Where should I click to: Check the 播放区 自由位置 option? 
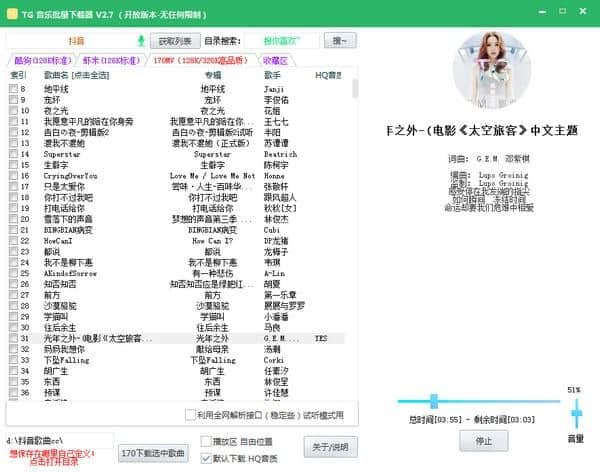coord(207,441)
